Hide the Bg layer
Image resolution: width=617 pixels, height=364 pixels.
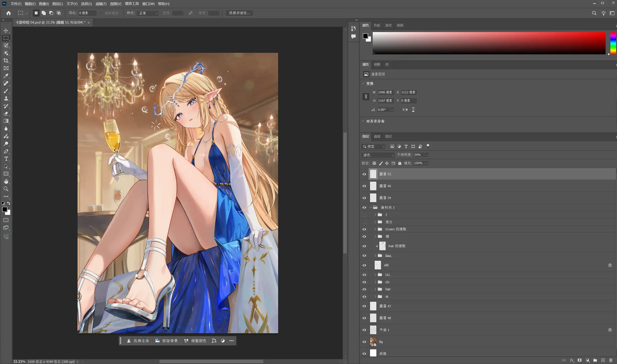(364, 342)
